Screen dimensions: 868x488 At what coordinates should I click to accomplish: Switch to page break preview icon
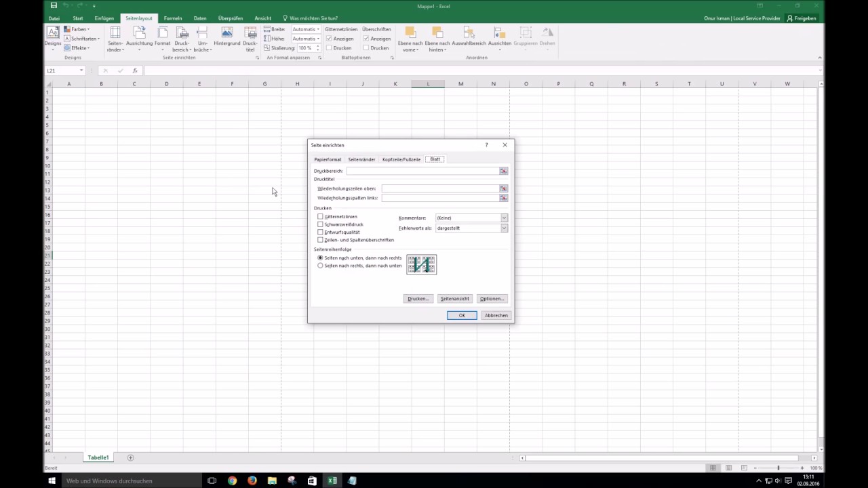pyautogui.click(x=745, y=468)
